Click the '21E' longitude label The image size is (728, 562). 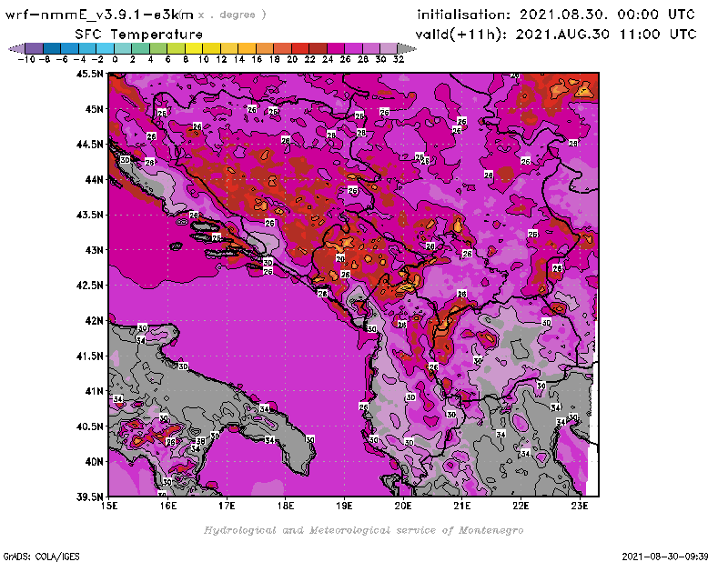click(462, 506)
